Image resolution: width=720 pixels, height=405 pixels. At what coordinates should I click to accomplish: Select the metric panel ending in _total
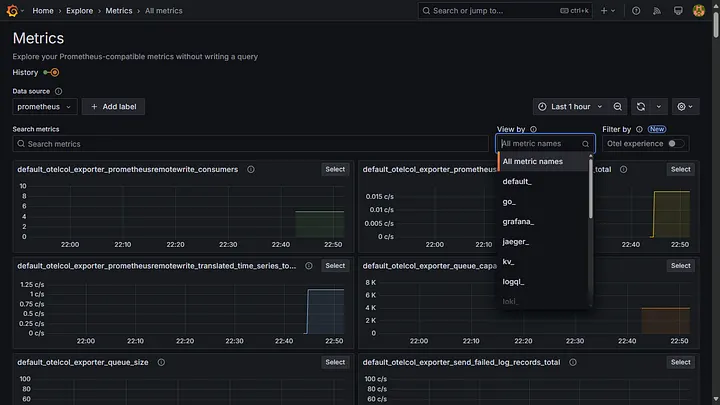tap(681, 169)
